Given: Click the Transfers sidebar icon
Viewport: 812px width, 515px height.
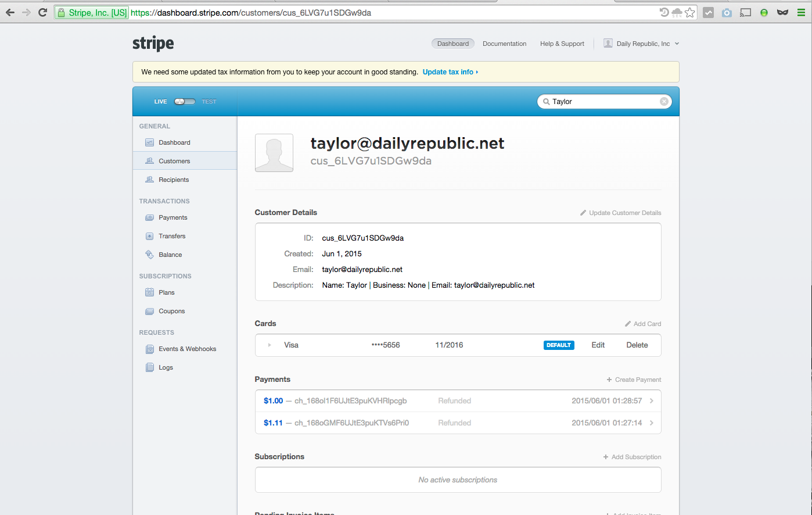Looking at the screenshot, I should click(149, 236).
